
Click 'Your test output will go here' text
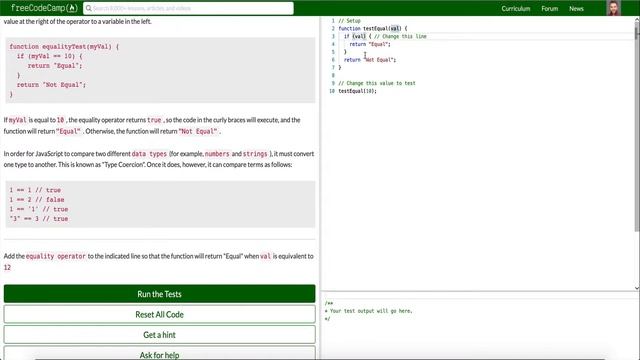(x=371, y=311)
